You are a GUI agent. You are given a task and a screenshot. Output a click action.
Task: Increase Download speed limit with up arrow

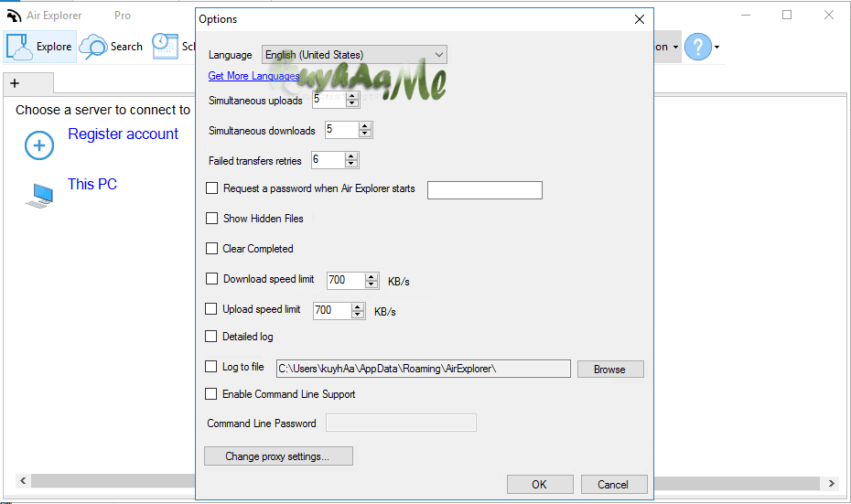(x=372, y=276)
